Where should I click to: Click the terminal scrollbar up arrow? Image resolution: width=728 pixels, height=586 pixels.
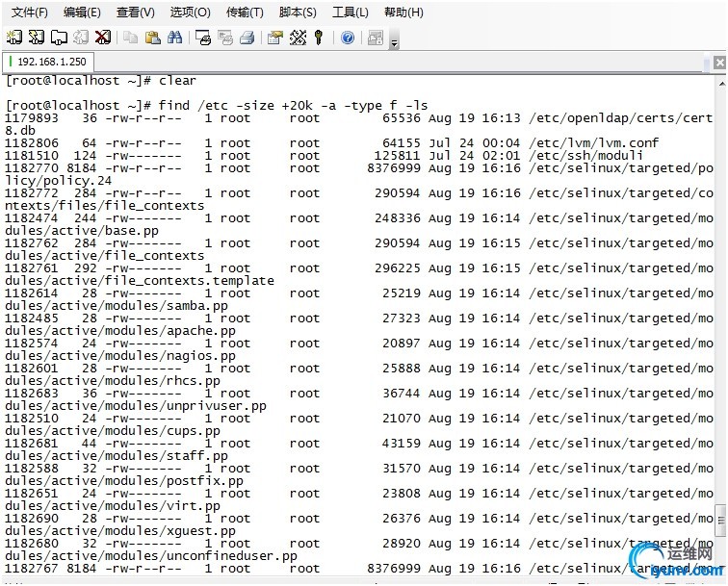coord(721,84)
